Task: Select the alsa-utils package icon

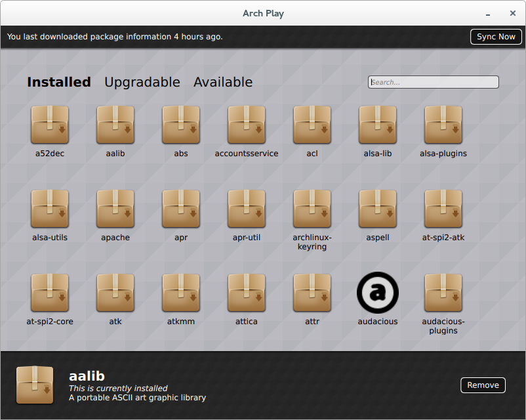Action: (50, 209)
